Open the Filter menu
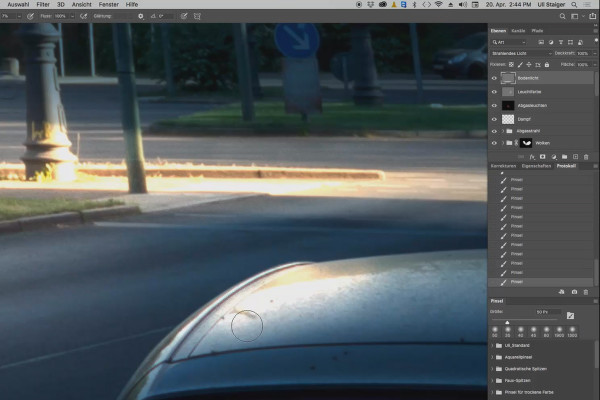Viewport: 600px width, 400px height. 43,5
